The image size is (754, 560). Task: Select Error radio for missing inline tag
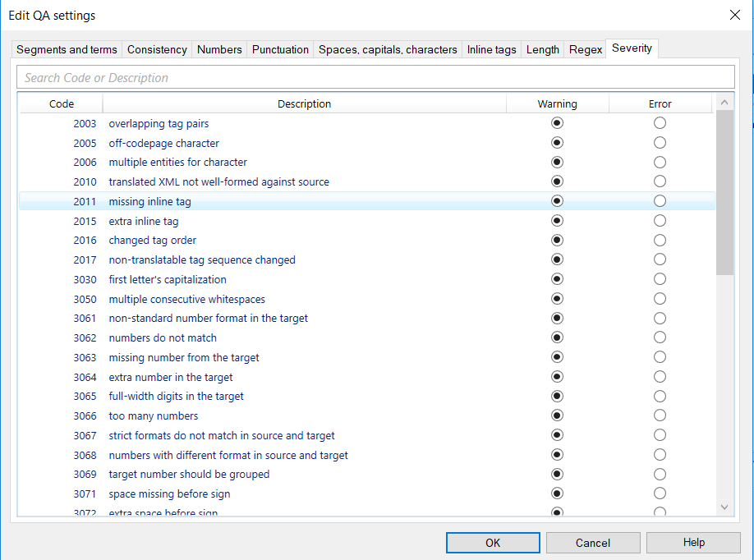[660, 201]
